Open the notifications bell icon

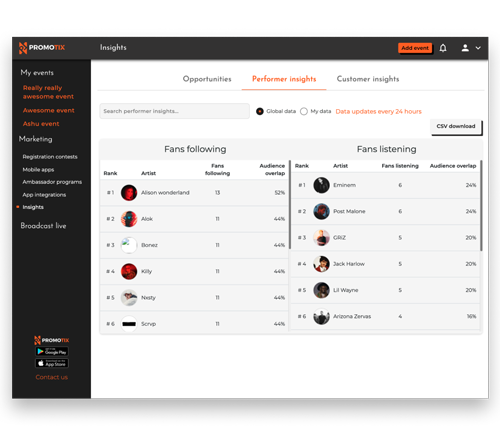pyautogui.click(x=443, y=48)
